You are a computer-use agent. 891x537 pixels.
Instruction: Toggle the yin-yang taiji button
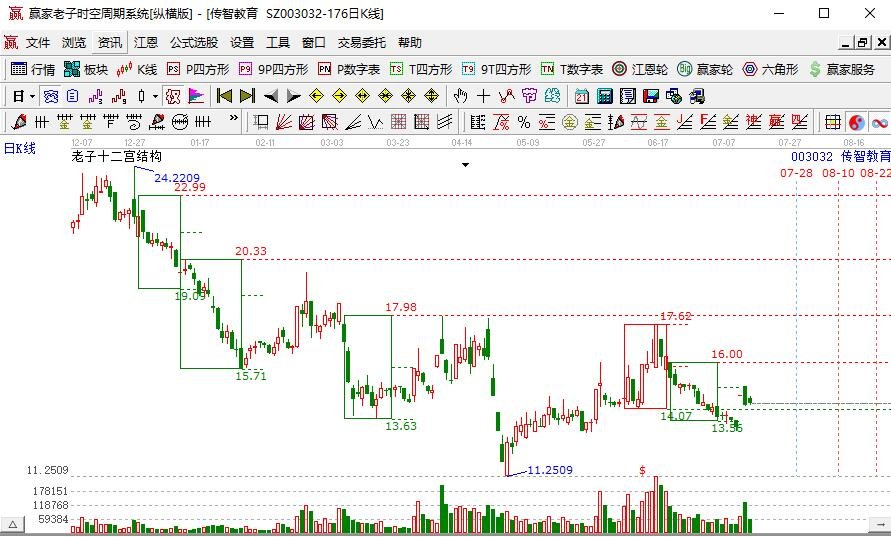pyautogui.click(x=856, y=122)
